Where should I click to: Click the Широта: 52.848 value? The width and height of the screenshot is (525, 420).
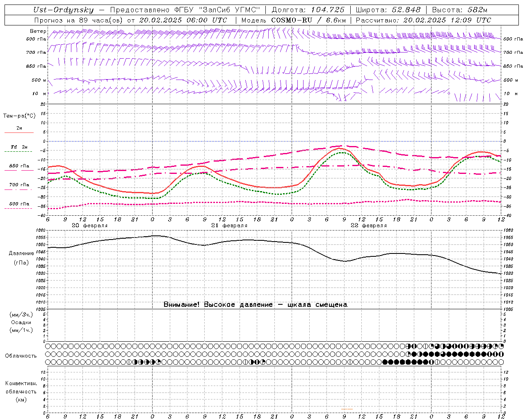pyautogui.click(x=388, y=10)
